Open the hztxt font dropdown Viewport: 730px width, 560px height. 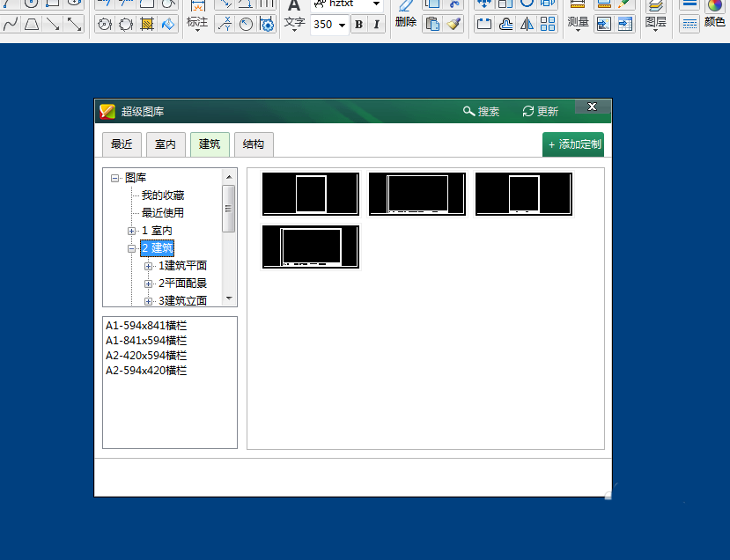tap(376, 4)
